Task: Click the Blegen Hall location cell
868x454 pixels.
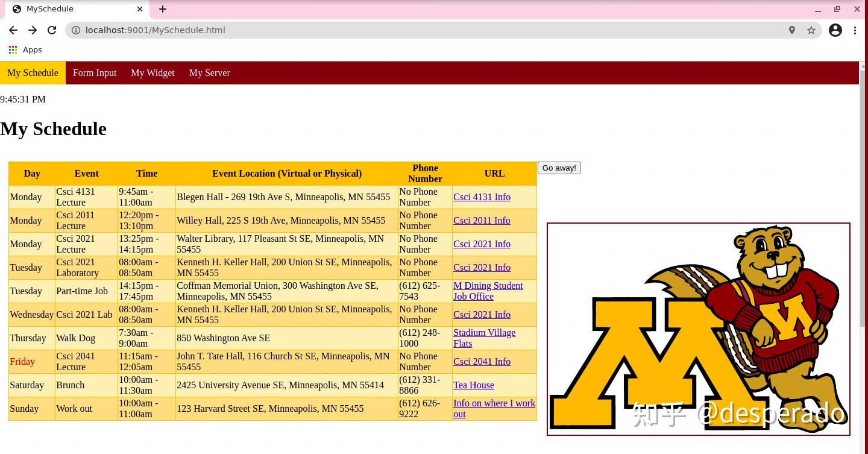Action: (287, 197)
